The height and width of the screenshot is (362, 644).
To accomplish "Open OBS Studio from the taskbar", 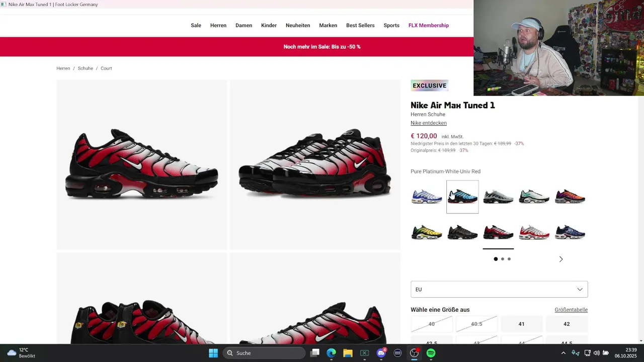I will pos(414,353).
